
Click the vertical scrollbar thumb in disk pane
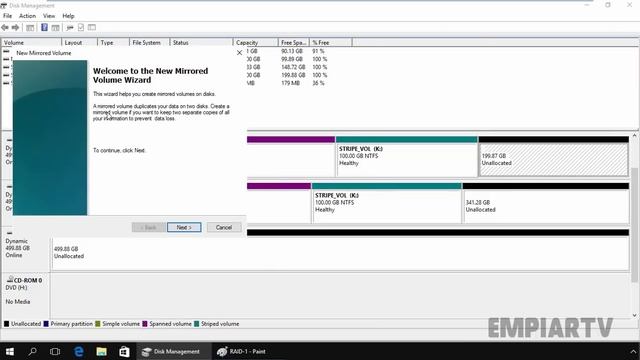(634, 224)
